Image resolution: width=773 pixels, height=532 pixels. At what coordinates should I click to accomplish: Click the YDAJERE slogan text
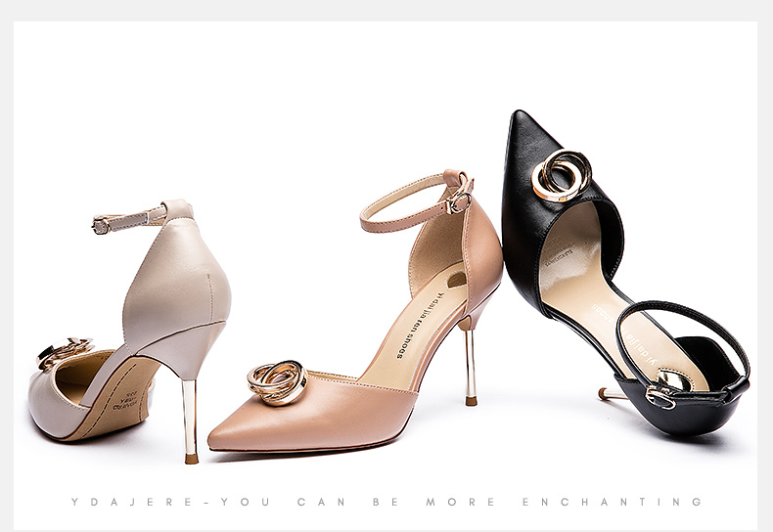pos(386,502)
